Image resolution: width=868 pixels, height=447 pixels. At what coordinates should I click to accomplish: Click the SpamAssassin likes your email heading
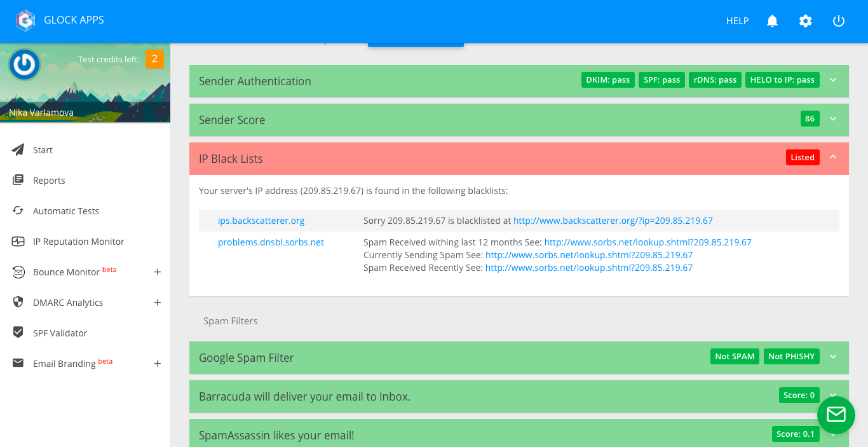[x=276, y=436]
